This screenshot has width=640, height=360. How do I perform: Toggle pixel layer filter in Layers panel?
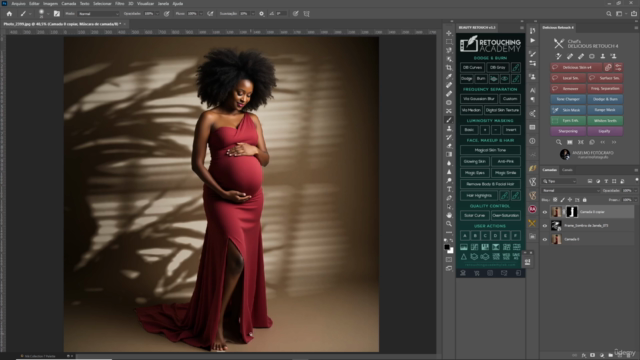coord(590,181)
